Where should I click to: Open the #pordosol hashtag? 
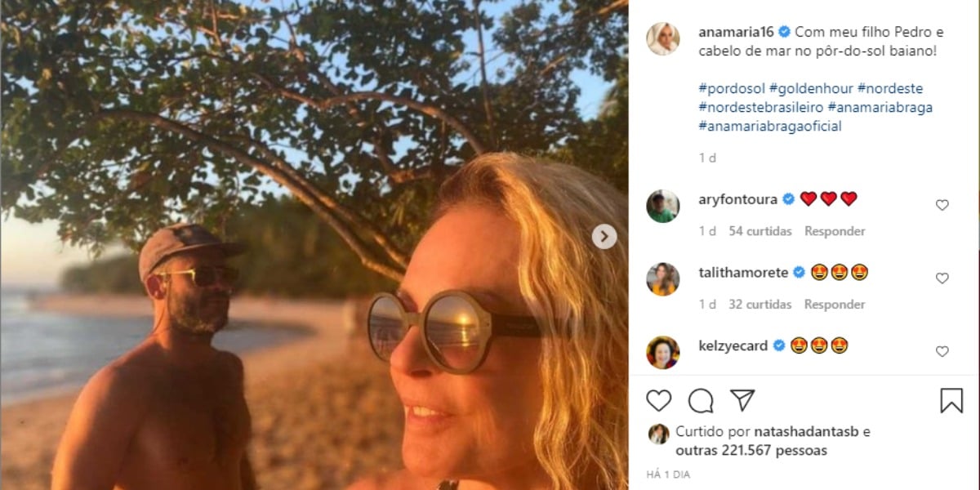click(x=731, y=88)
